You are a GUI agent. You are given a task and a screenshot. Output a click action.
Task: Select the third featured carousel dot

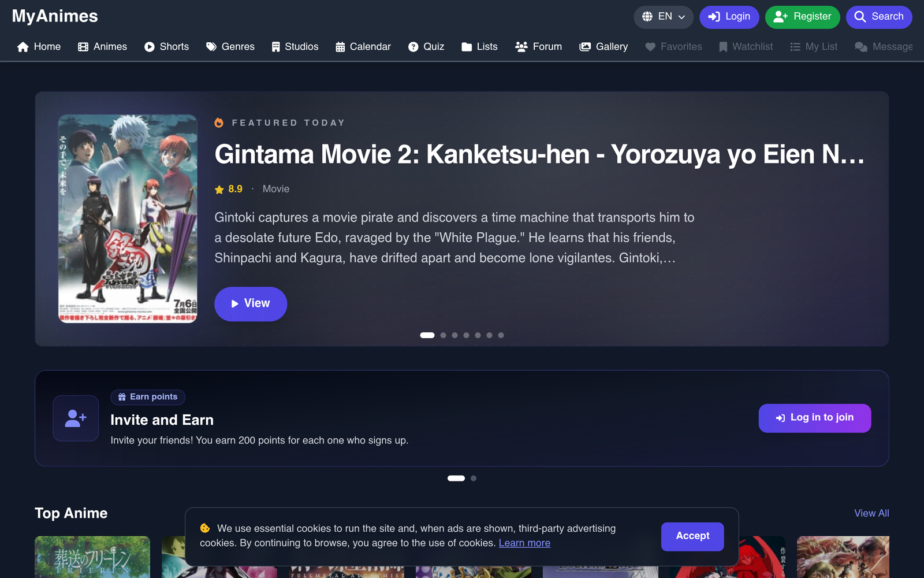pos(454,335)
